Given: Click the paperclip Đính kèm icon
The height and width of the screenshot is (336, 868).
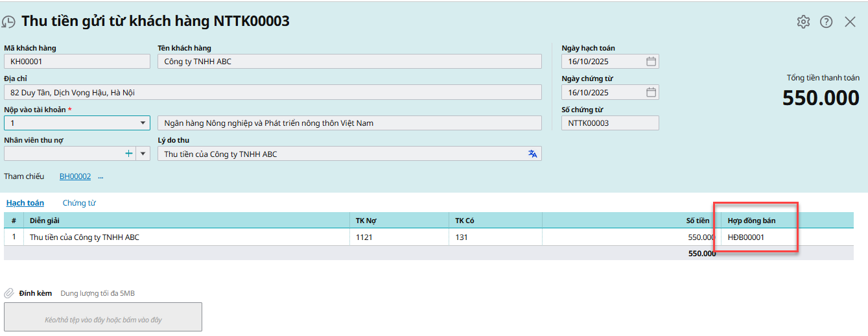Looking at the screenshot, I should pyautogui.click(x=9, y=293).
